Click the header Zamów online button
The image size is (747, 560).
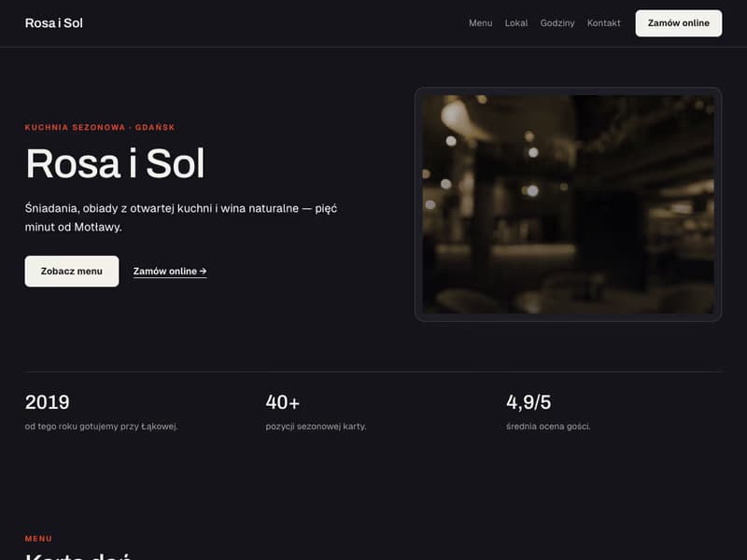click(679, 23)
